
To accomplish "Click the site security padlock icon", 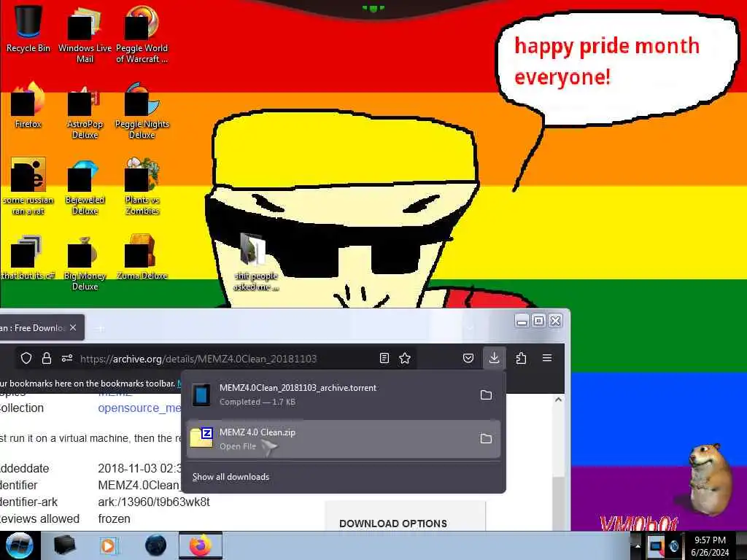I will [x=46, y=358].
